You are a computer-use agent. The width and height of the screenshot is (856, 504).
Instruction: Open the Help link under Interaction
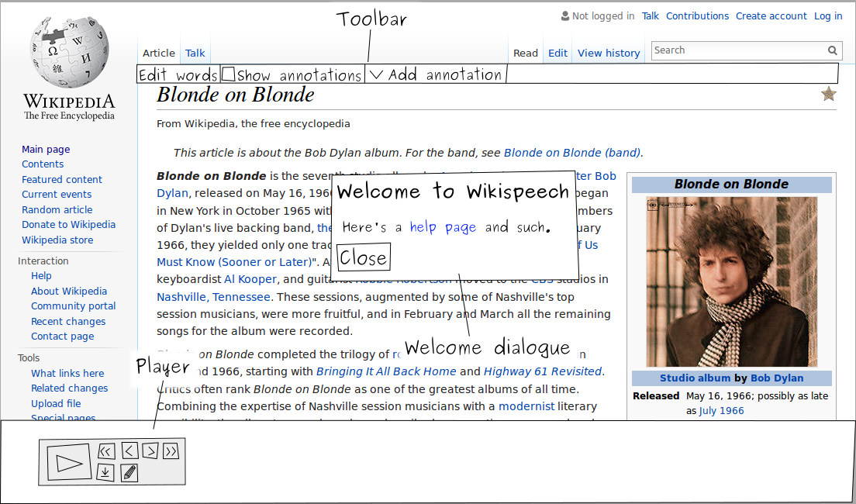[42, 276]
